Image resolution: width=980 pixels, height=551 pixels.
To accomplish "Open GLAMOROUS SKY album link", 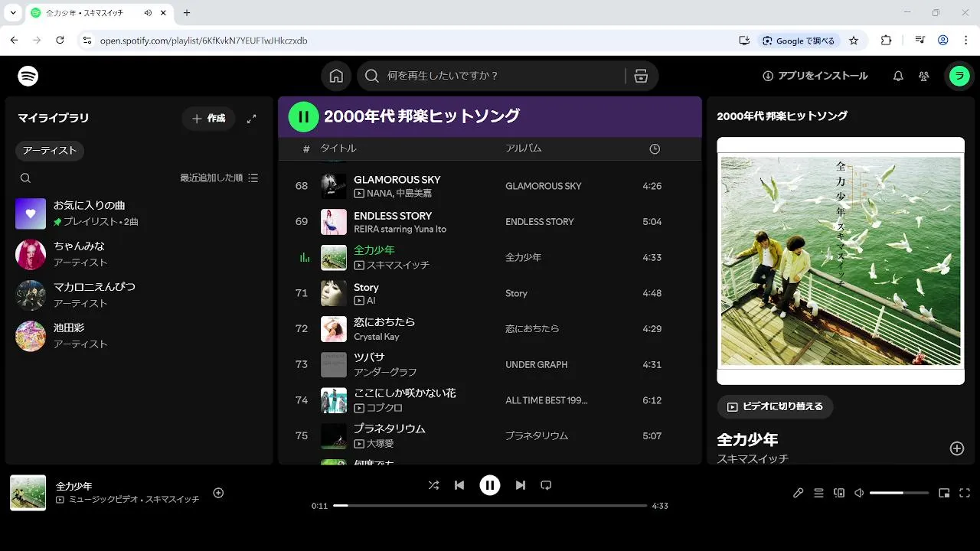I will tap(544, 186).
